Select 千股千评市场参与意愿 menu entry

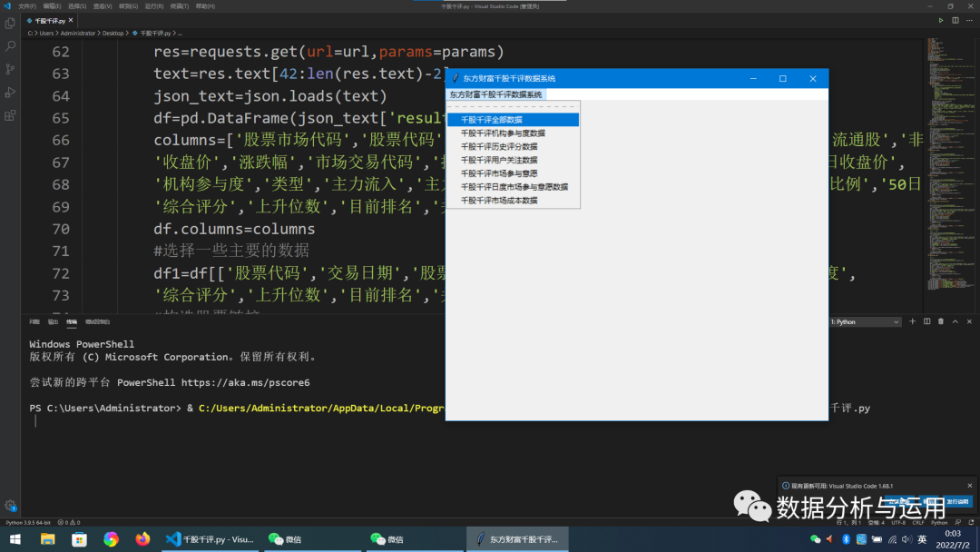[513, 173]
